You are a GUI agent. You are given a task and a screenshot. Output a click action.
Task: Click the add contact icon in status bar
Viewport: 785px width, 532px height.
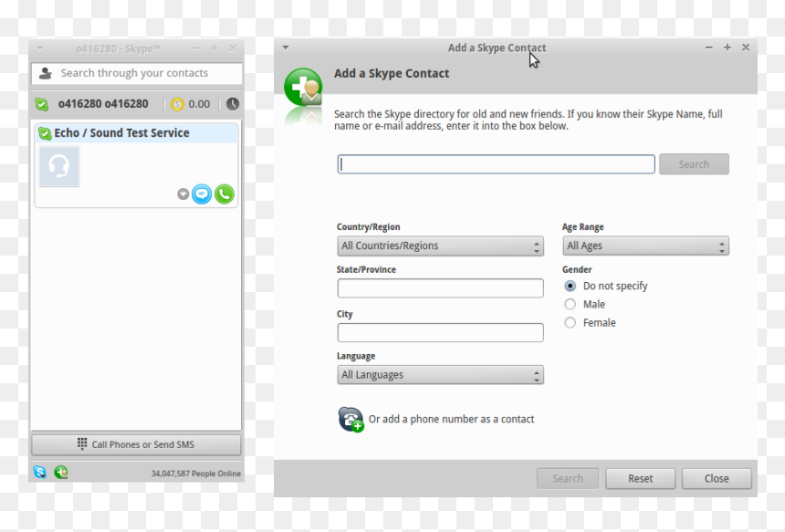(x=61, y=472)
